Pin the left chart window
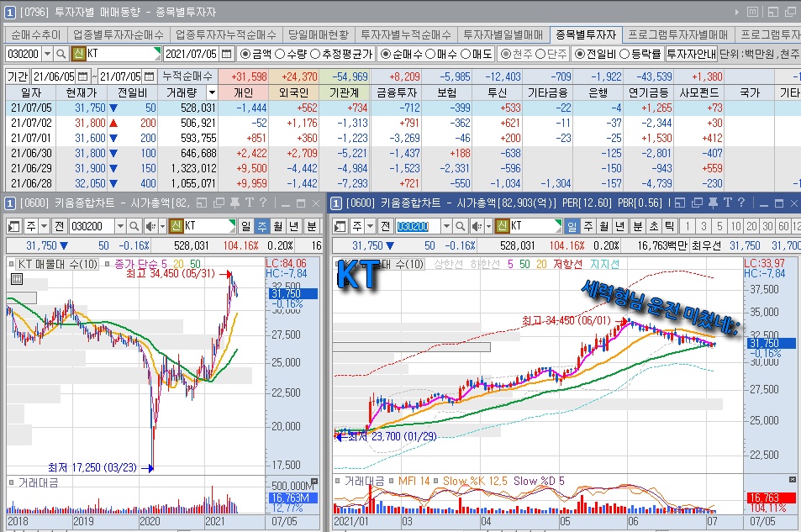Screen dimensions: 801x532 (235, 203)
